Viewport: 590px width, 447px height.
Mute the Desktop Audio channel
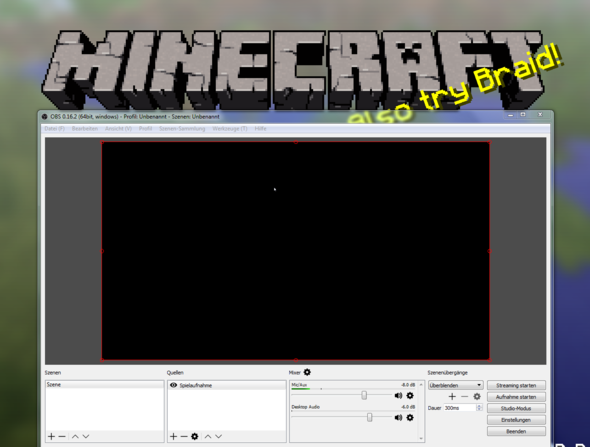coord(398,418)
